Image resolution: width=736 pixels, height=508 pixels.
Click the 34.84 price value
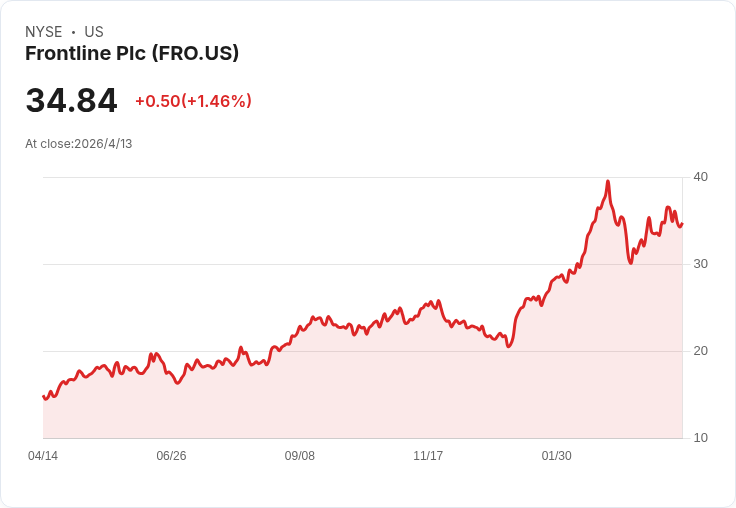click(x=71, y=100)
